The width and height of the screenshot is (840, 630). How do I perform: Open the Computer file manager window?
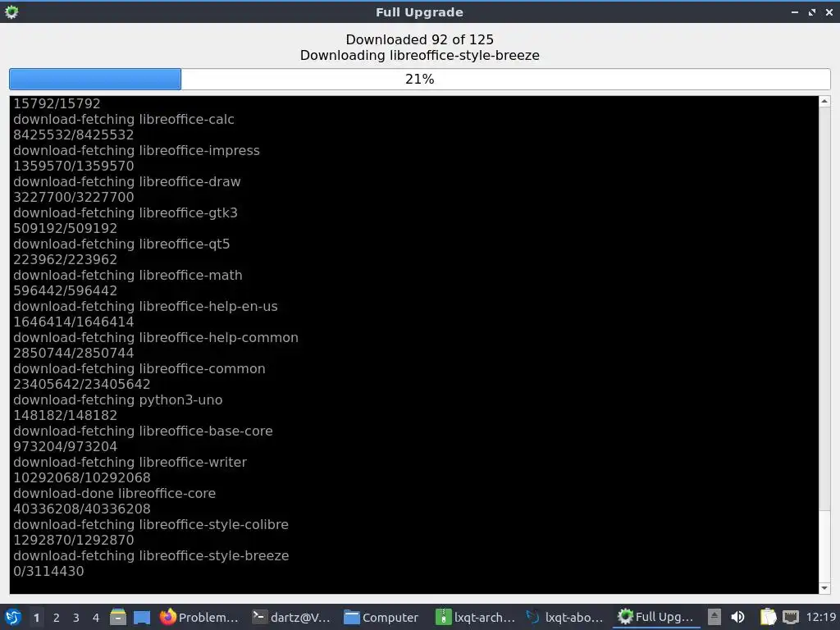pos(381,617)
